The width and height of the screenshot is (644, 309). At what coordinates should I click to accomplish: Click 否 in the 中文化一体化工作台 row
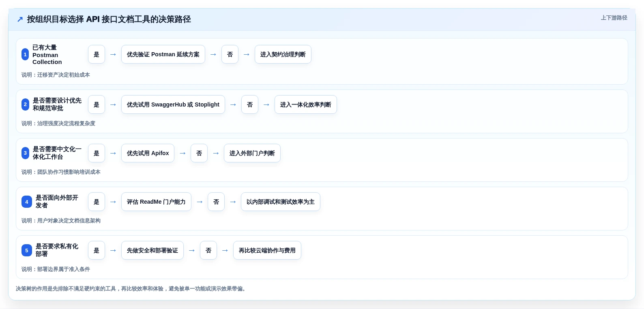coord(199,153)
